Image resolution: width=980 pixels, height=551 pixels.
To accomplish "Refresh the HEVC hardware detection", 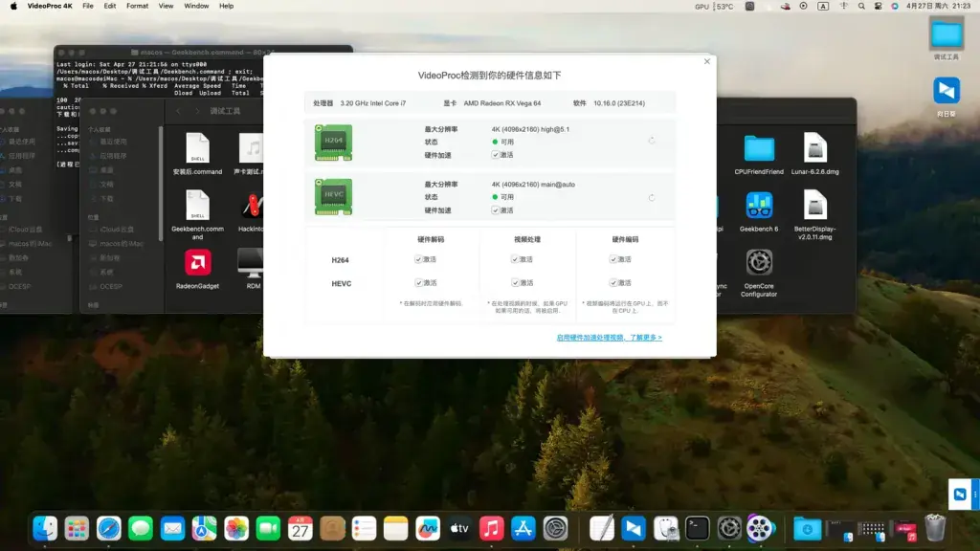I will tap(651, 197).
